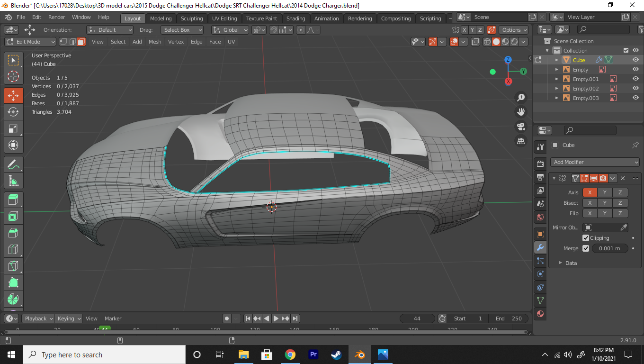Enable the Bisect Y axis button
The width and height of the screenshot is (644, 364).
(x=605, y=203)
